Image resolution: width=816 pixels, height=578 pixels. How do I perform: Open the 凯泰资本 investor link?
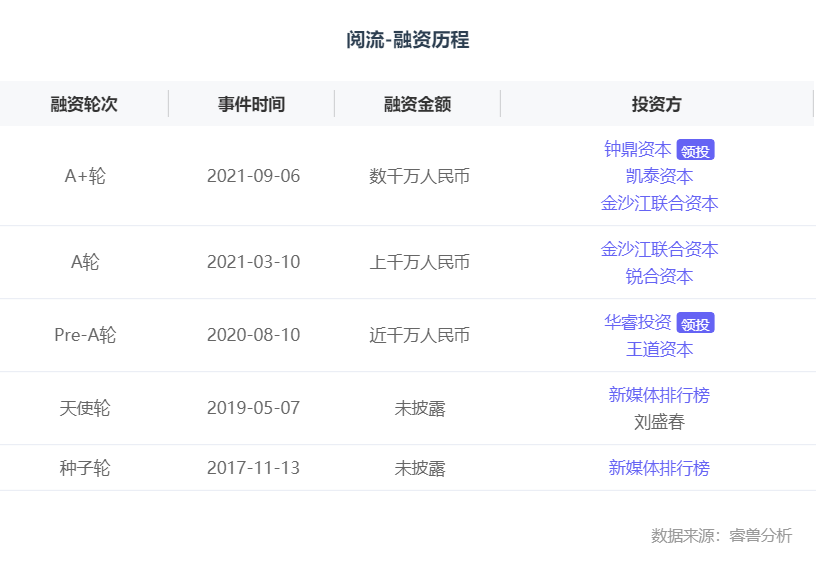pyautogui.click(x=659, y=176)
